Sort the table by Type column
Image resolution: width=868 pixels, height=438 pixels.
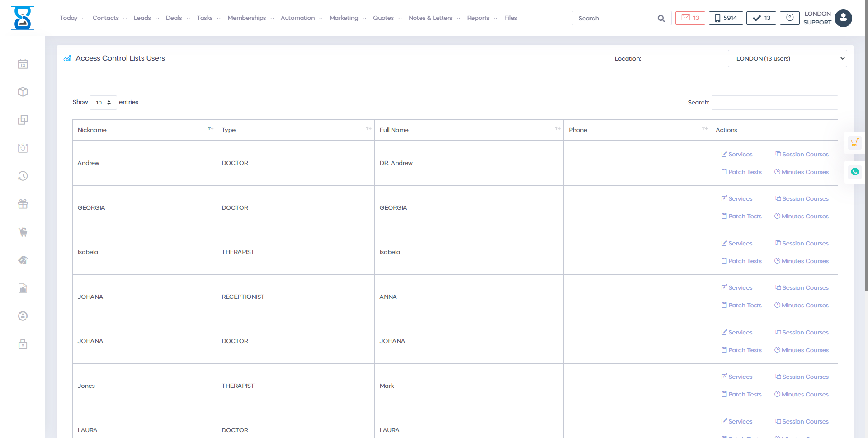point(295,130)
